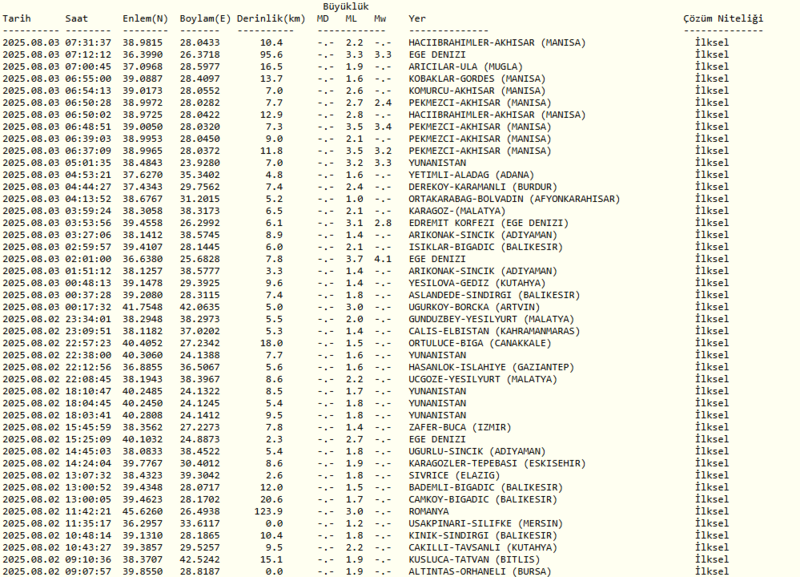Click the Derinlik(km) column header
The width and height of the screenshot is (800, 577).
271,18
